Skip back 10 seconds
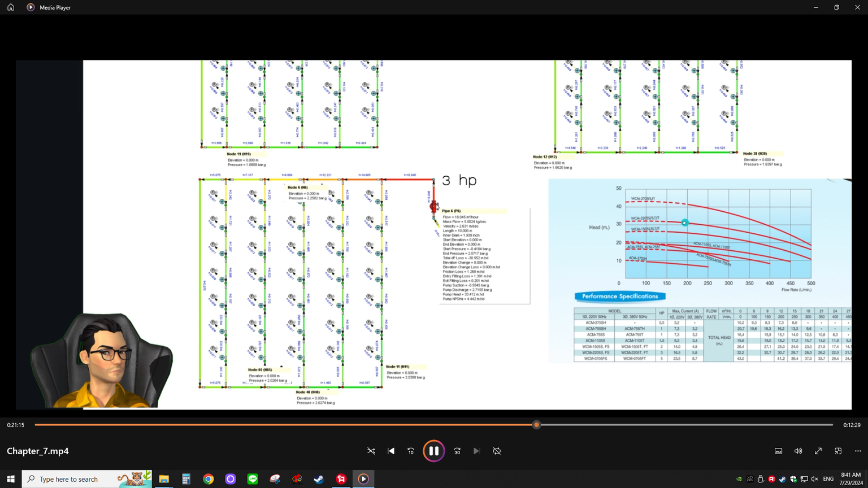 tap(411, 451)
